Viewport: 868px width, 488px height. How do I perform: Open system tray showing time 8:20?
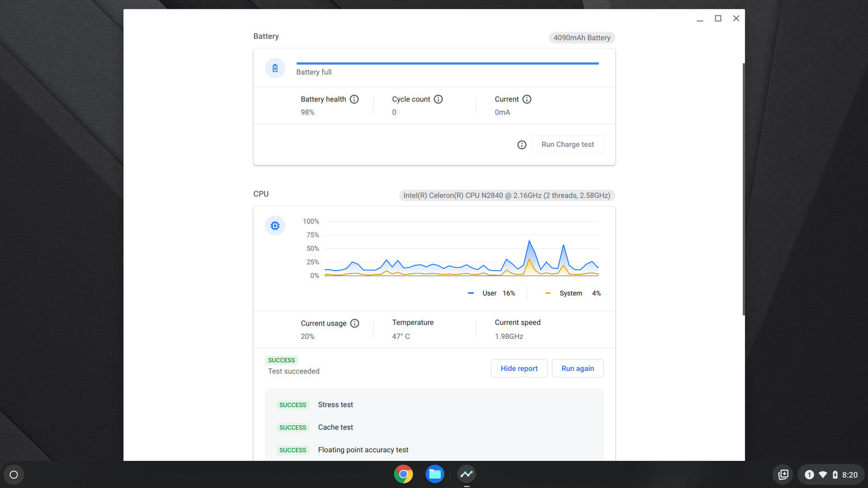pyautogui.click(x=830, y=475)
